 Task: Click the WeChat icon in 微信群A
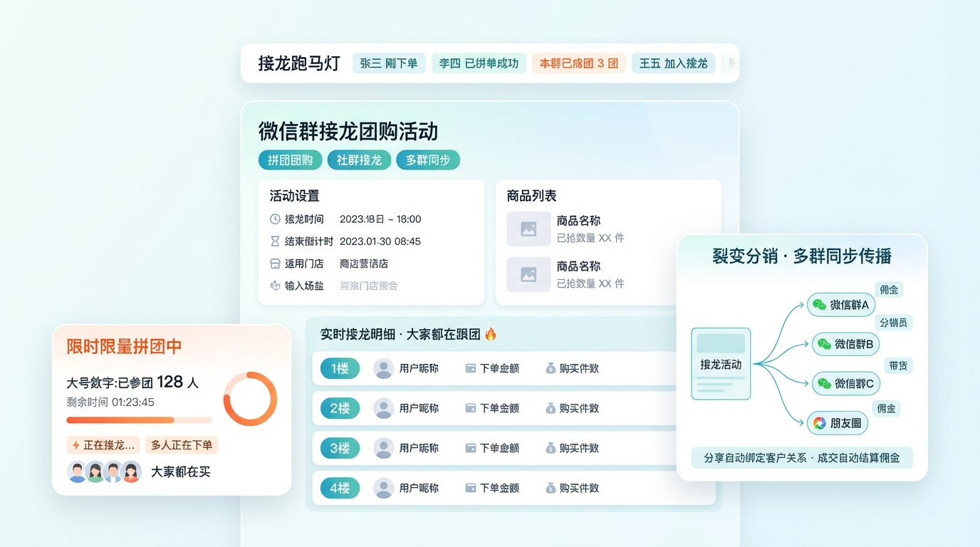tap(820, 305)
